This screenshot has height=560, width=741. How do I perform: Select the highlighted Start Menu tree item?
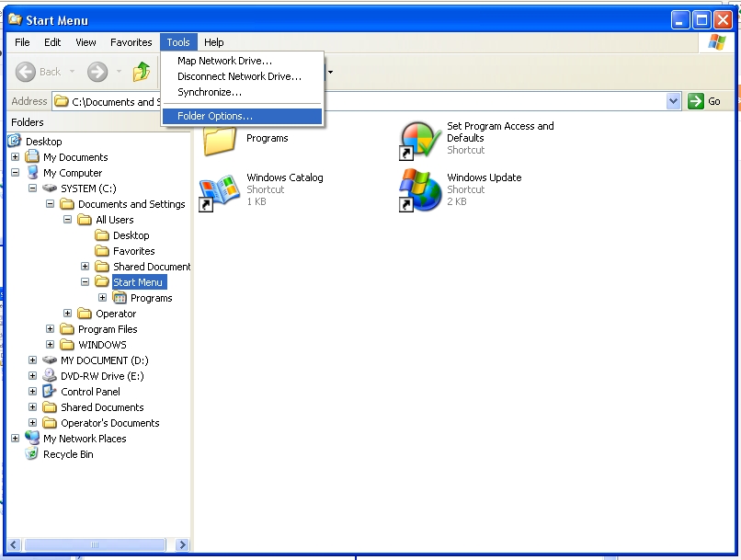pos(138,282)
